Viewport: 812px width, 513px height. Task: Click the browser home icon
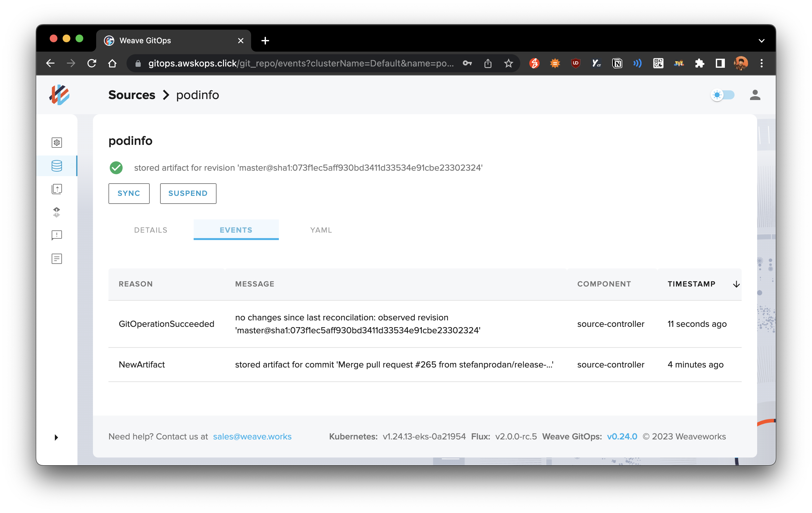[x=112, y=63]
